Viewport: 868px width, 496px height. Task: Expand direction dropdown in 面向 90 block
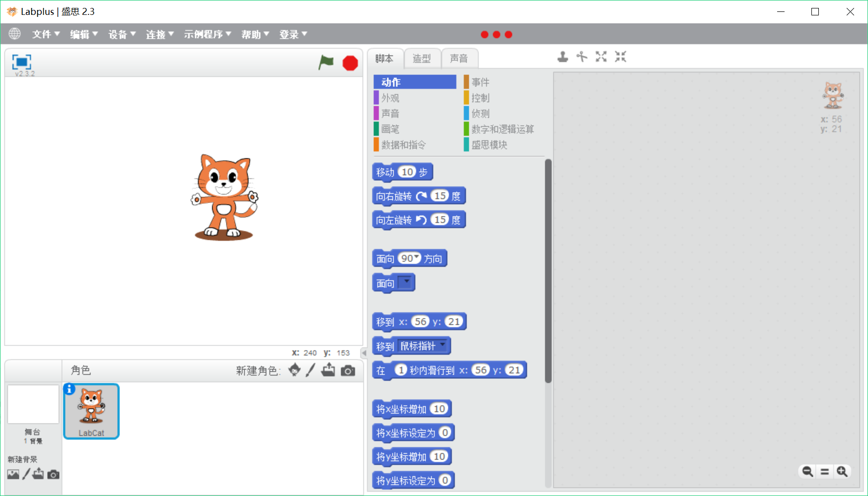417,258
